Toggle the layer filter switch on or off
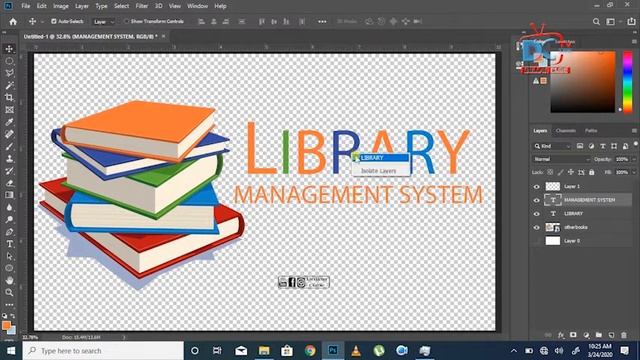Image resolution: width=640 pixels, height=360 pixels. coord(636,144)
